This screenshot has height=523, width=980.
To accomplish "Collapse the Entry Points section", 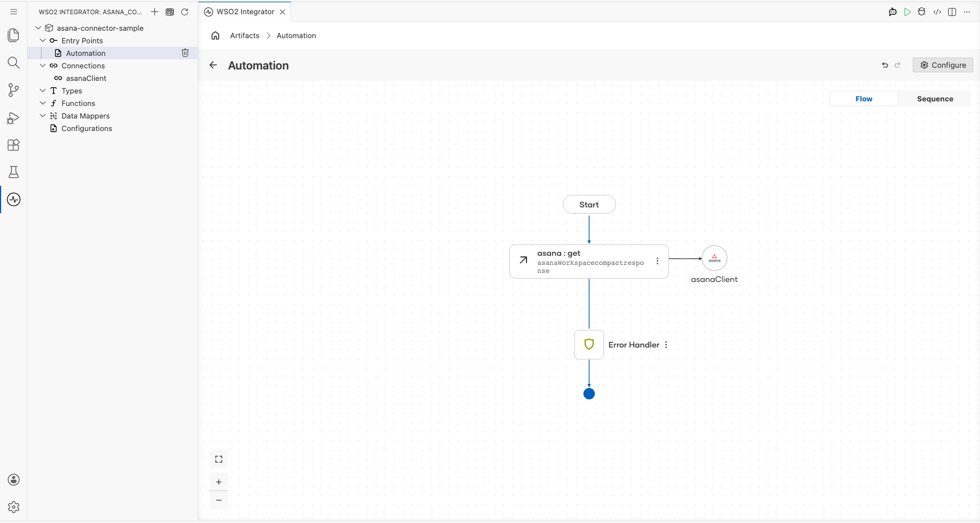I will tap(43, 40).
